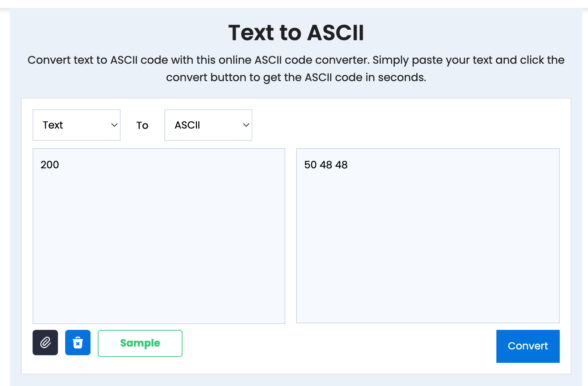The width and height of the screenshot is (588, 386).
Task: Click the empty area of the output textarea
Action: pos(428,246)
